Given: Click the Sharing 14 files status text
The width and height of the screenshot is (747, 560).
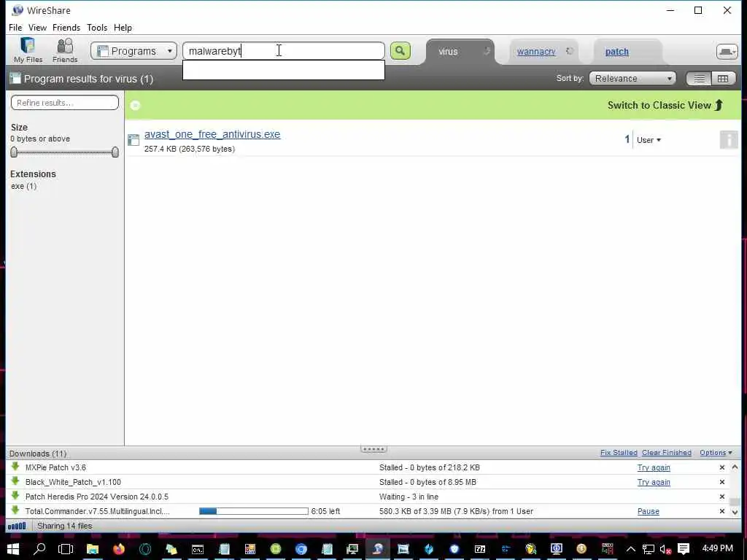Looking at the screenshot, I should click(65, 526).
